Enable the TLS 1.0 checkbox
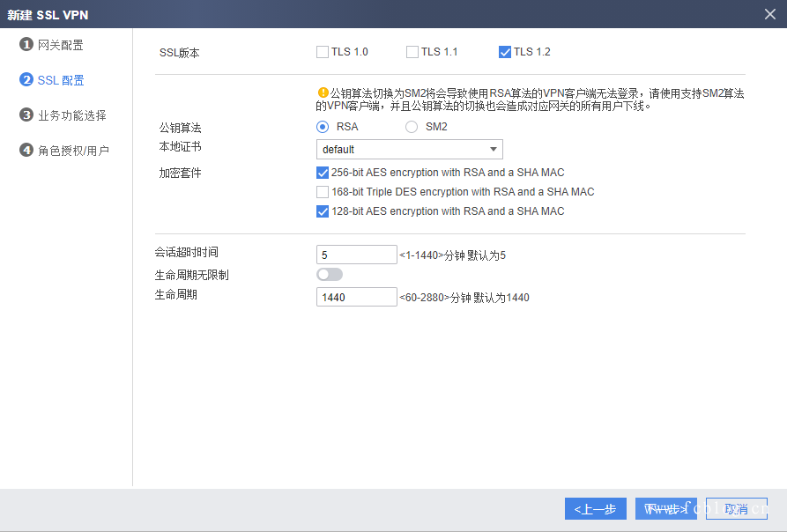Image resolution: width=787 pixels, height=532 pixels. [323, 52]
